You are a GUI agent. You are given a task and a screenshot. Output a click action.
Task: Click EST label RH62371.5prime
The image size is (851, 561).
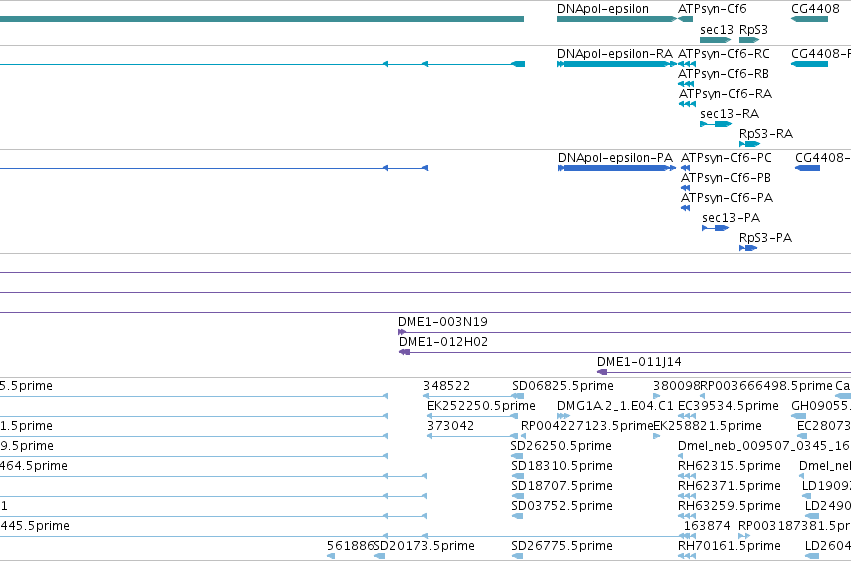729,486
